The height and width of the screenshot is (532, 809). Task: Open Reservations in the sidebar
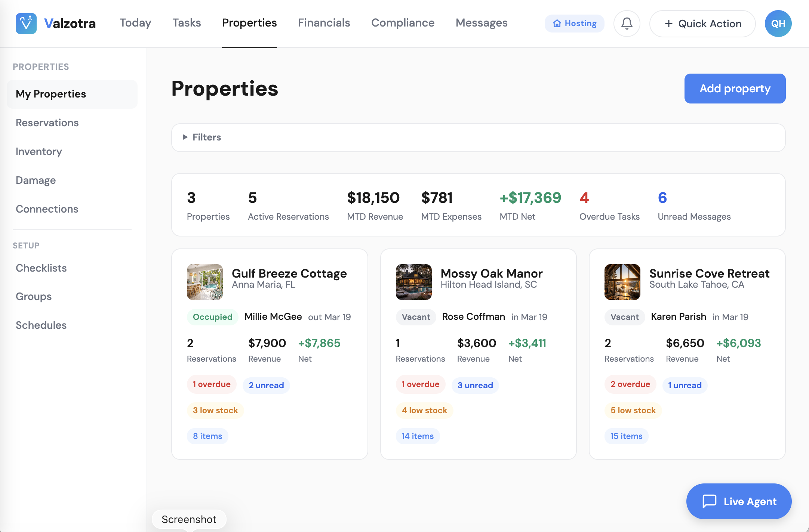tap(47, 123)
